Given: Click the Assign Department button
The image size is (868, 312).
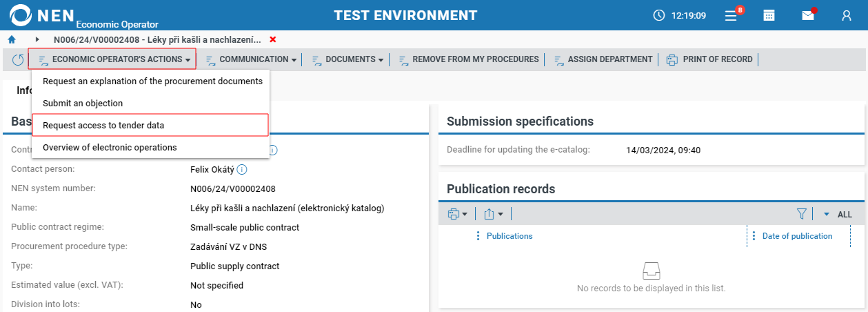Looking at the screenshot, I should [x=603, y=59].
